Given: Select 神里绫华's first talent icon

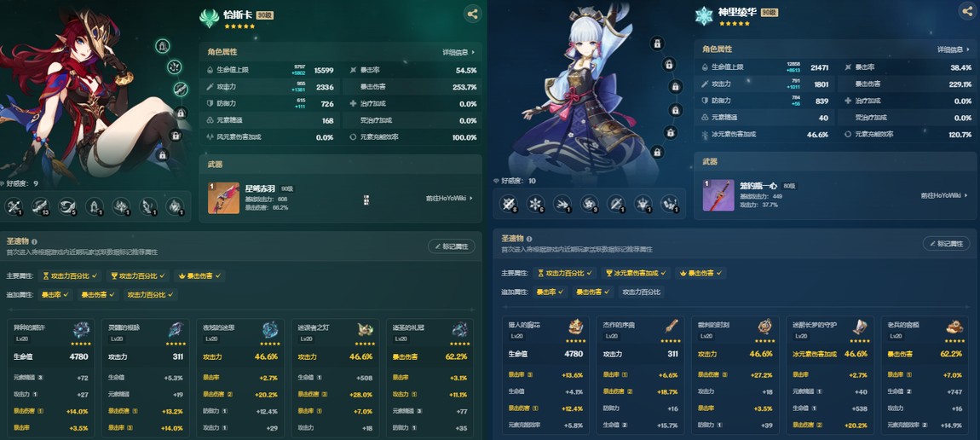Looking at the screenshot, I should pos(508,202).
